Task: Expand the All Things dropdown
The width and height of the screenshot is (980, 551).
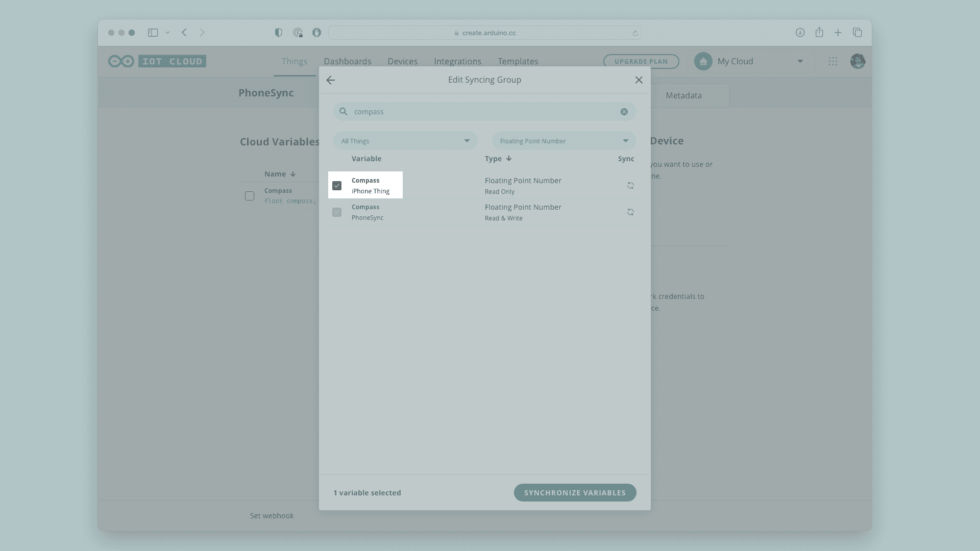Action: 405,141
